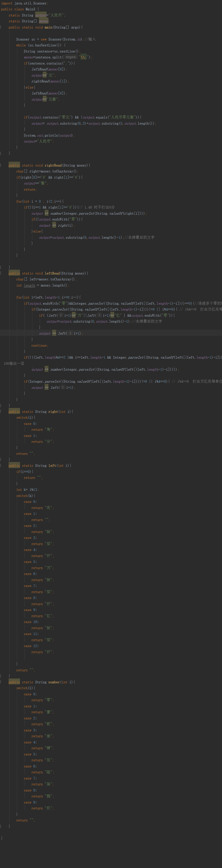The width and height of the screenshot is (222, 868).
Task: Click the 'output+="元";' line
Action: click(44, 75)
